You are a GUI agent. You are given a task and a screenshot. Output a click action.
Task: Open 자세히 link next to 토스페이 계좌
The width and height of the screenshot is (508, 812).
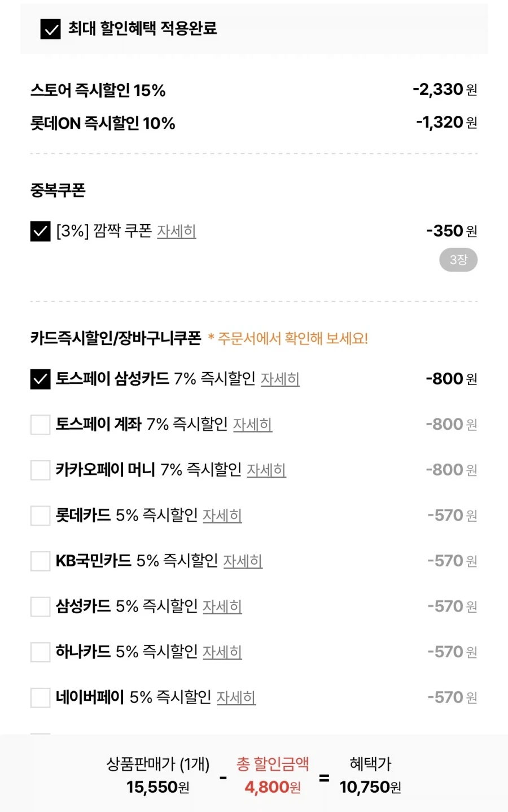coord(252,425)
